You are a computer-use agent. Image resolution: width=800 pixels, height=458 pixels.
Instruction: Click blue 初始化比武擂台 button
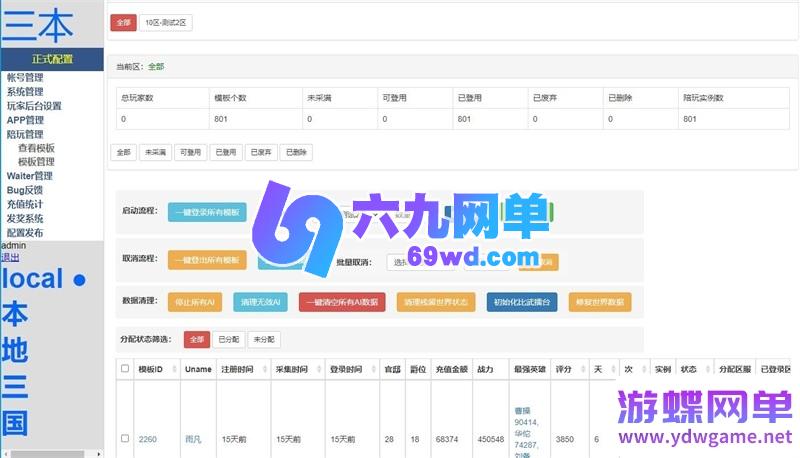click(522, 302)
